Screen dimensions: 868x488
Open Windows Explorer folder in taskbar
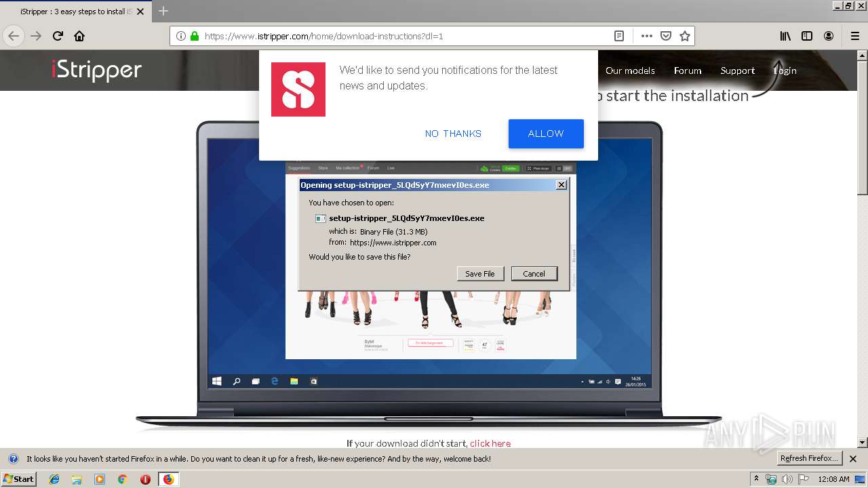[77, 479]
